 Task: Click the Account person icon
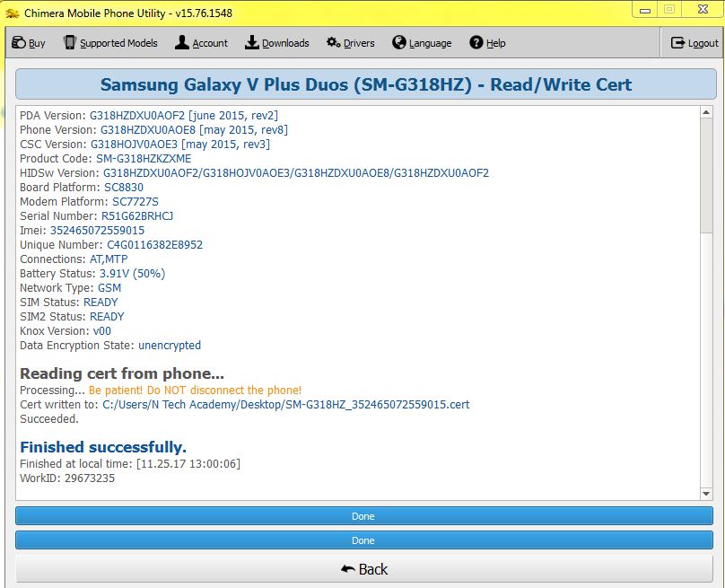[182, 42]
